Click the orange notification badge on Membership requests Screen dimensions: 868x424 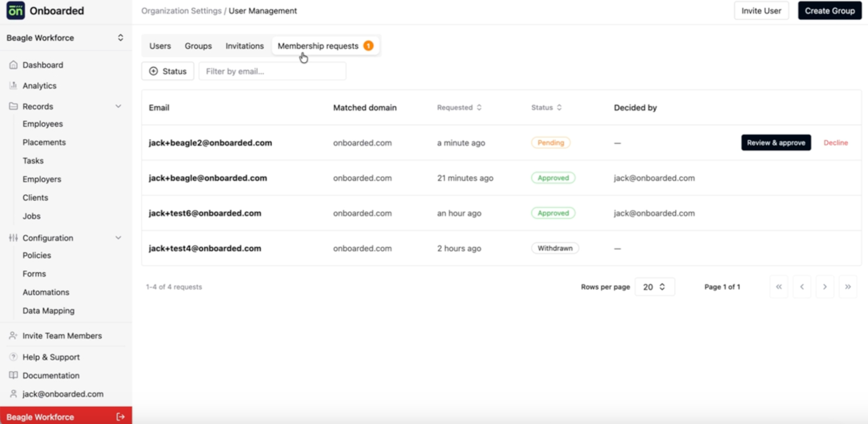(x=368, y=46)
